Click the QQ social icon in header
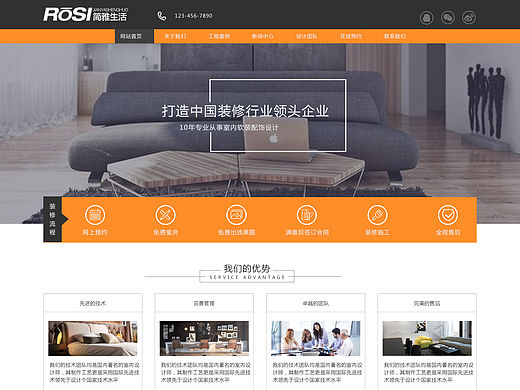 pyautogui.click(x=426, y=17)
